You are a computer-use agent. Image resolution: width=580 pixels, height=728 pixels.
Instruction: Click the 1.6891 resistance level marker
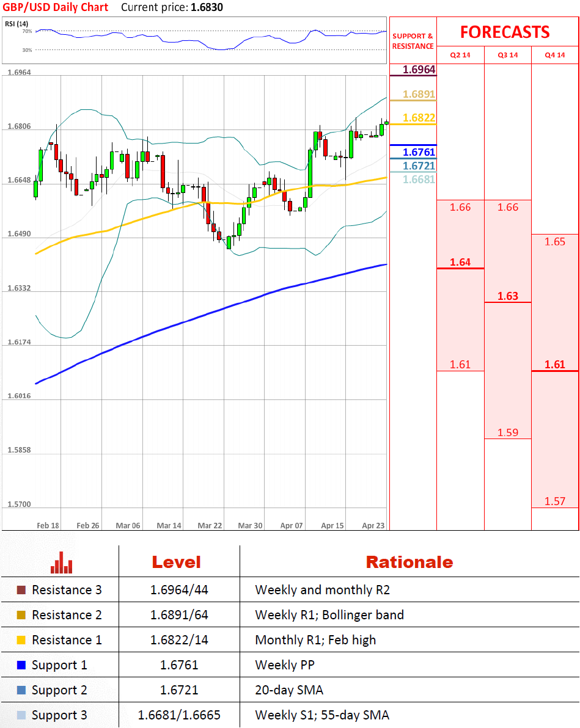click(x=419, y=94)
